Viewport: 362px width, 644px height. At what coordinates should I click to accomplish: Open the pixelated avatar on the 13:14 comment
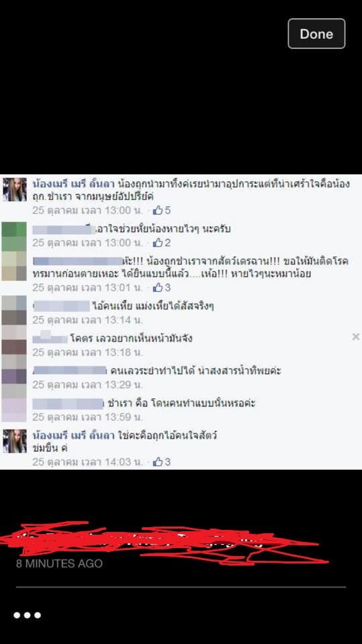(x=14, y=310)
